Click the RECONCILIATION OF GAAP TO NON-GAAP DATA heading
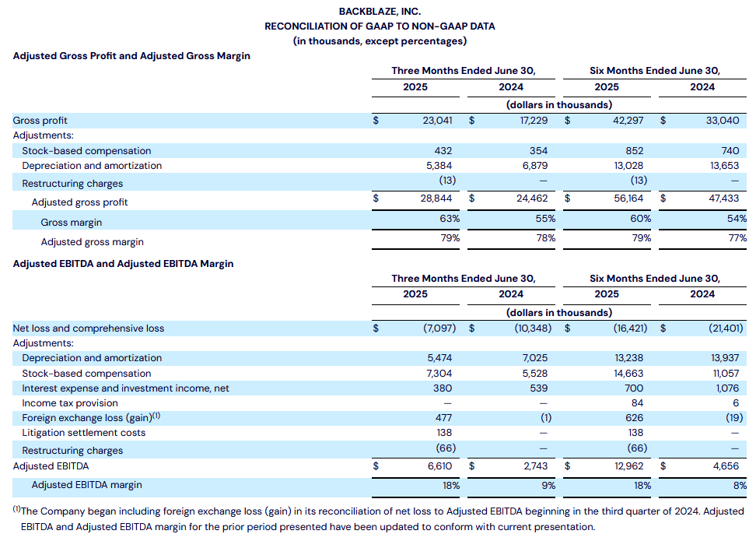This screenshot has width=756, height=534. click(x=380, y=26)
